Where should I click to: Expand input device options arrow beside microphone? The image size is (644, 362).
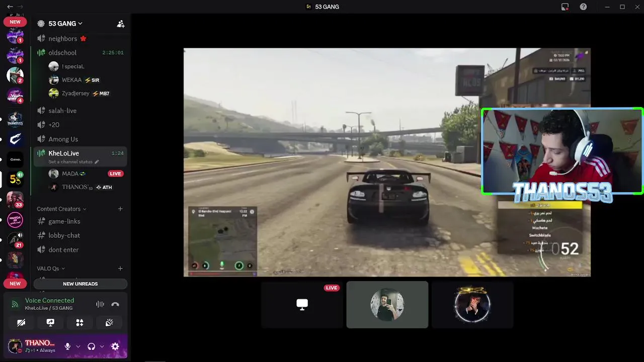pos(78,346)
